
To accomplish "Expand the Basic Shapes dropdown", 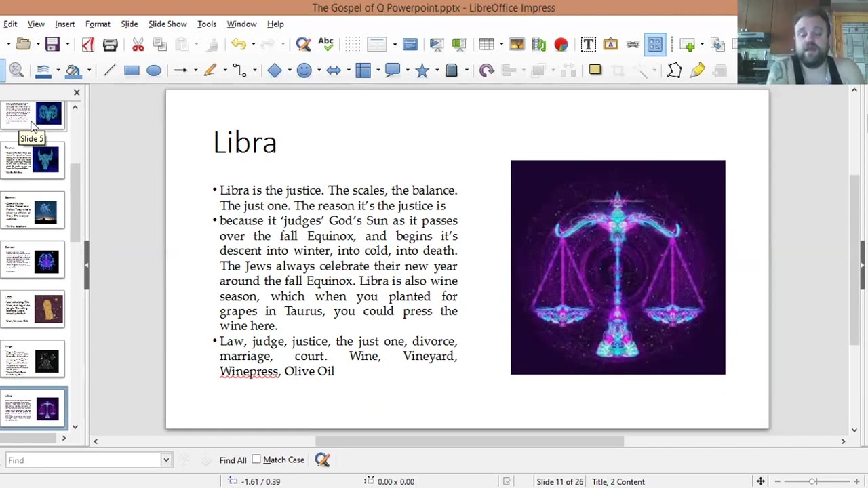I will click(290, 70).
